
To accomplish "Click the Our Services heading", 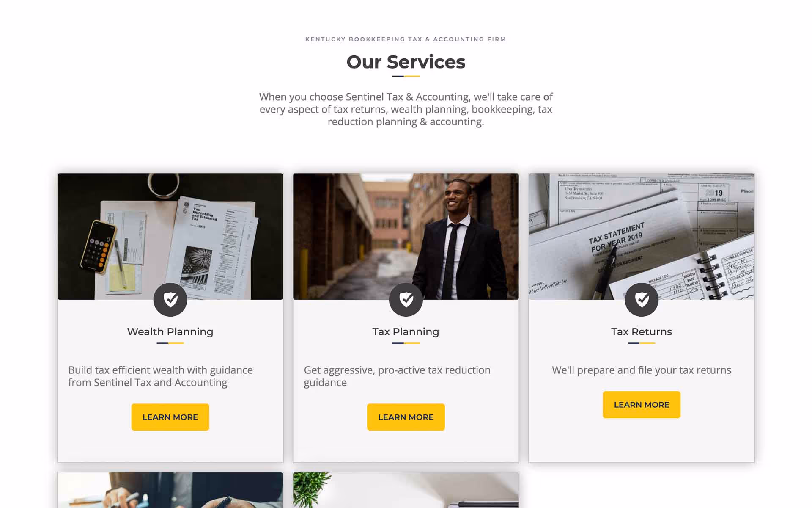I will (406, 62).
